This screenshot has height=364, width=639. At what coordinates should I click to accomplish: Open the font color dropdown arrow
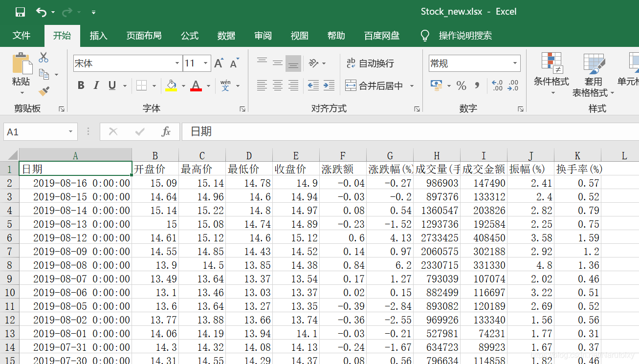[208, 86]
